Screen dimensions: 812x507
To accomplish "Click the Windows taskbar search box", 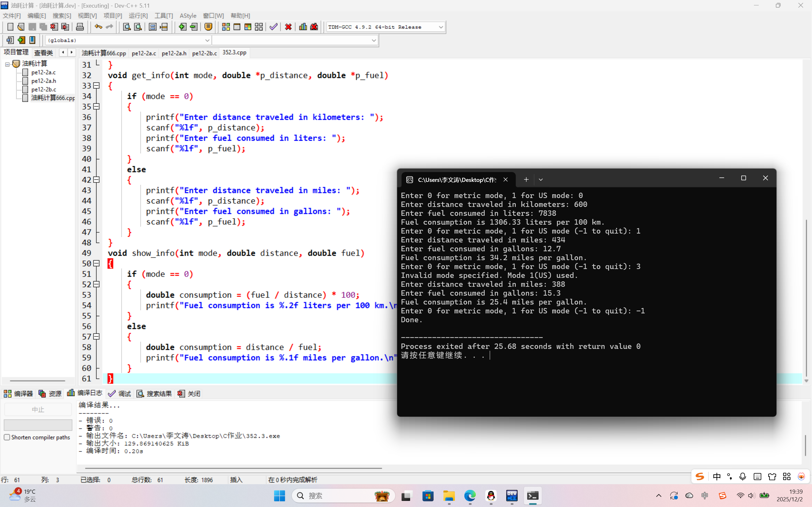I will tap(336, 496).
